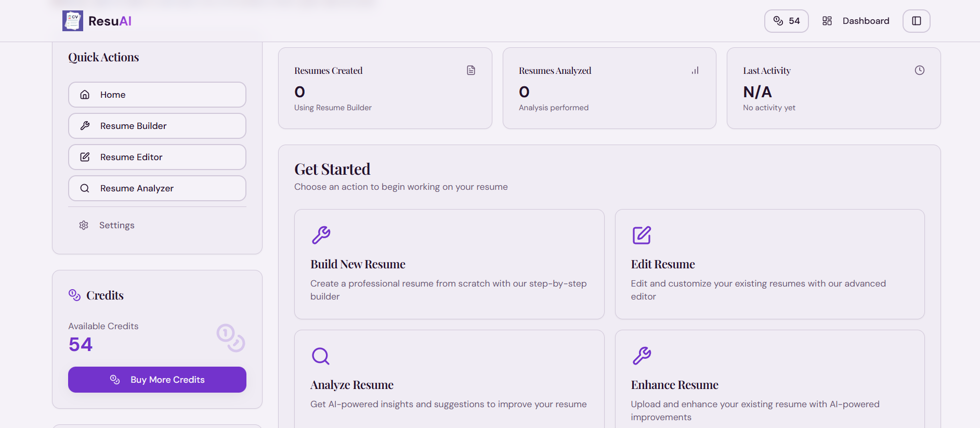Image resolution: width=980 pixels, height=428 pixels.
Task: Click the document icon on Resumes Created card
Action: point(471,70)
